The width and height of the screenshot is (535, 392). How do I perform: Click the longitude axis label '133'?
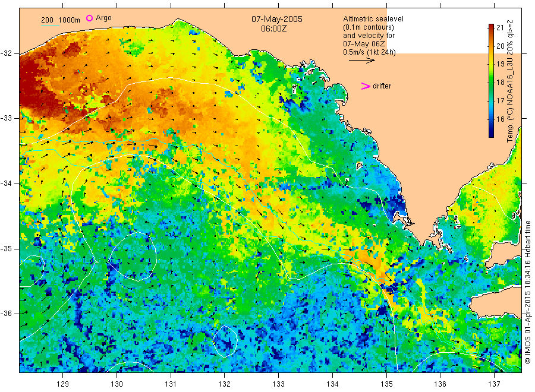click(278, 384)
